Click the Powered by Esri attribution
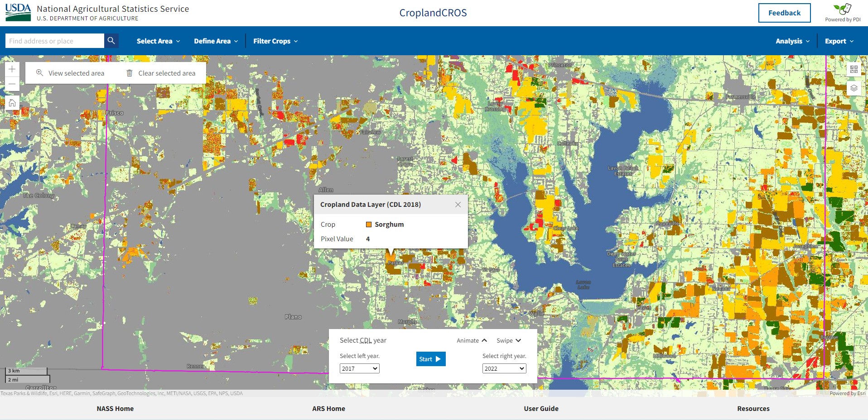Viewport: 868px width, 420px height. tap(847, 393)
